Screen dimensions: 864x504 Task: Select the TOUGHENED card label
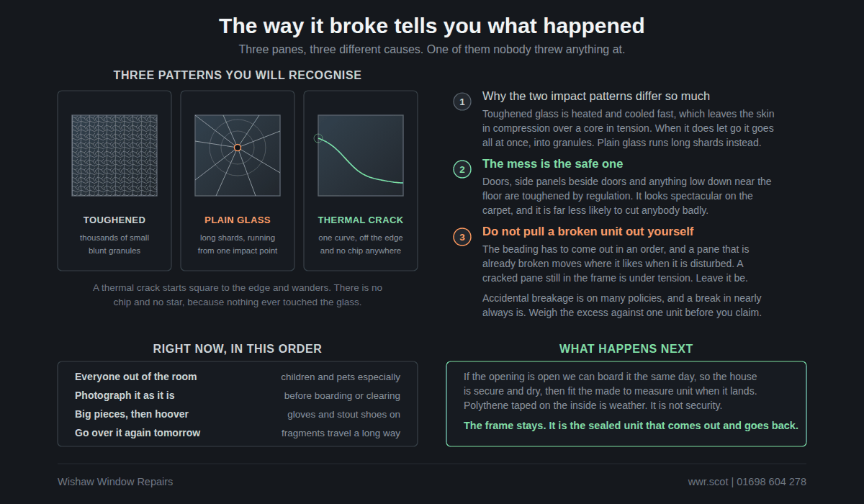[114, 220]
